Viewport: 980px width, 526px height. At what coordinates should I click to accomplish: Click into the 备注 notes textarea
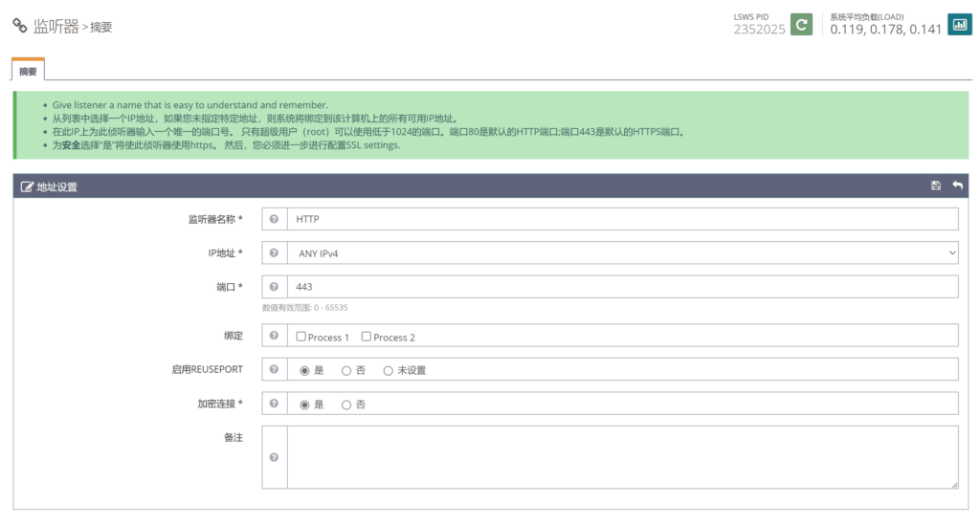click(x=622, y=458)
